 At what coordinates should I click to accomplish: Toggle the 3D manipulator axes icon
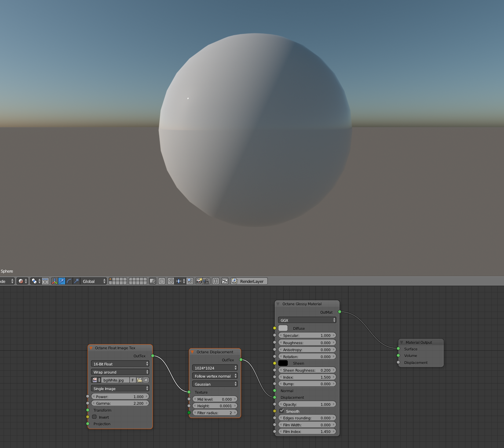[x=55, y=281]
